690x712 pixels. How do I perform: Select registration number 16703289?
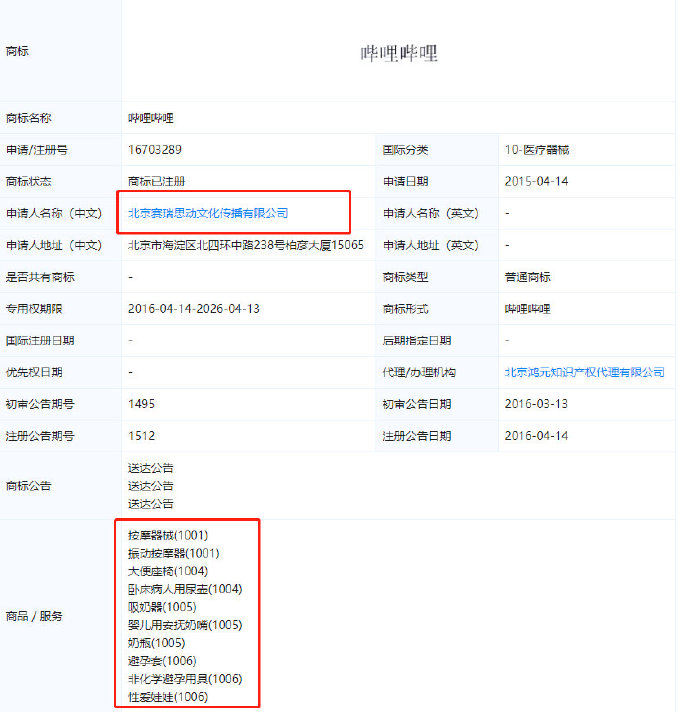coord(155,149)
